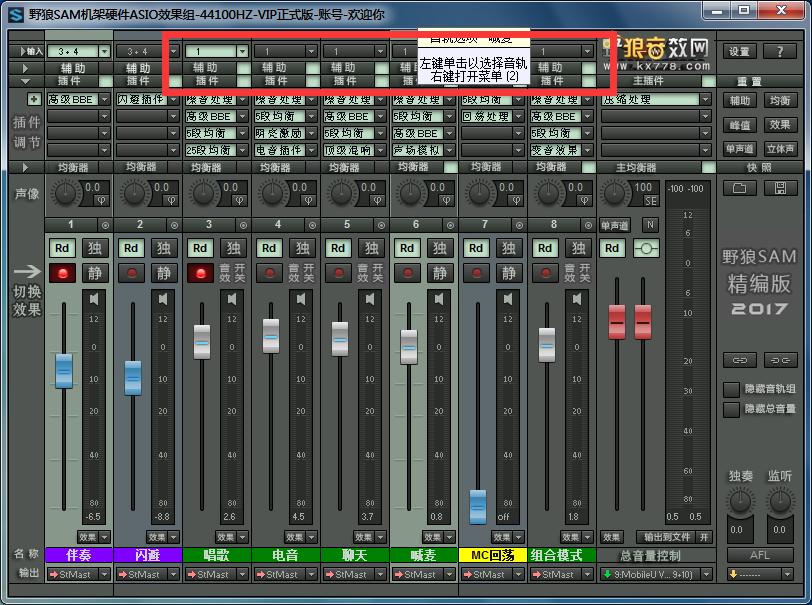Viewport: 812px width, 605px height.
Task: Click the phase icon under channel 3 pan
Action: point(238,199)
